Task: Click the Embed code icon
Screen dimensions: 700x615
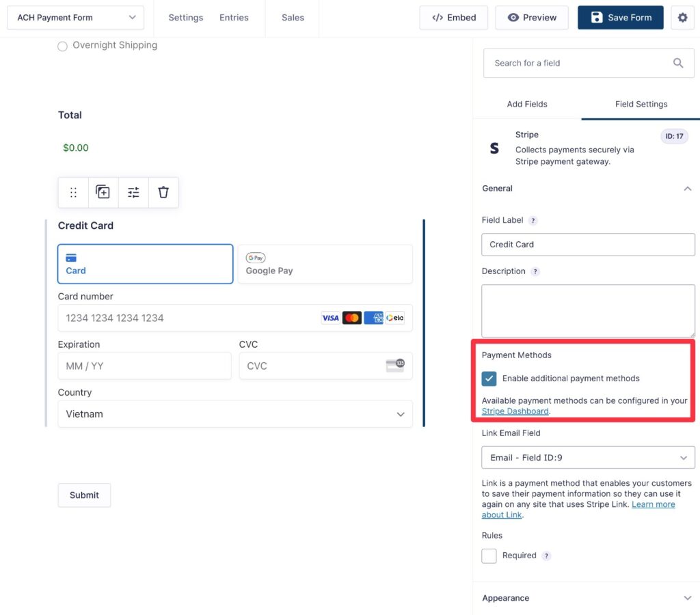Action: coord(439,18)
